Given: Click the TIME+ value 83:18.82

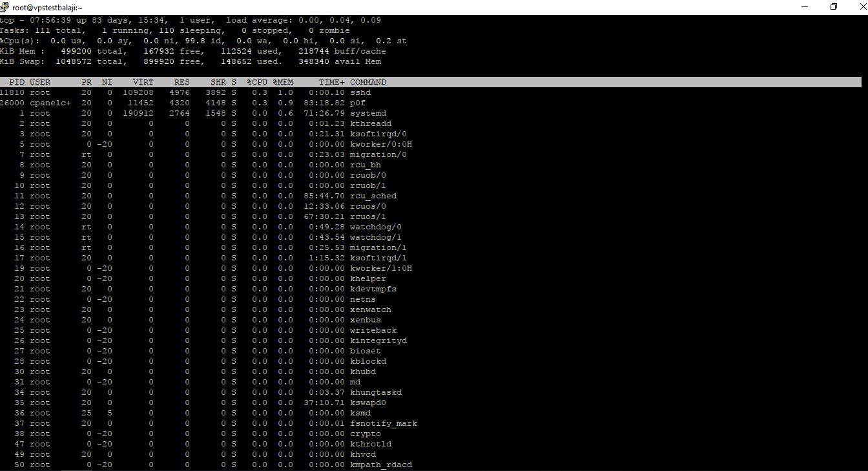Looking at the screenshot, I should (324, 103).
